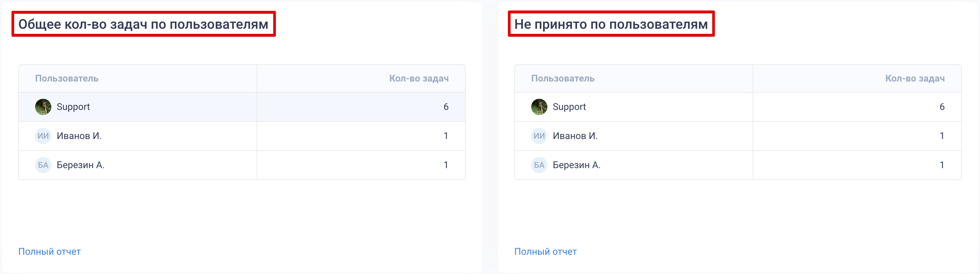
Task: Click Кол-во задач header in left table
Action: pyautogui.click(x=419, y=78)
